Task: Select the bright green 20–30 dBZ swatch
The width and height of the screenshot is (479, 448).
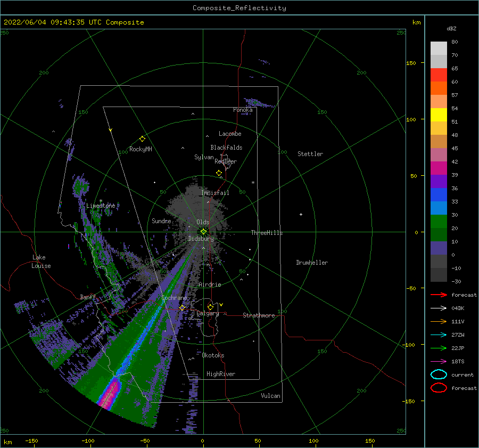Action: click(x=439, y=221)
